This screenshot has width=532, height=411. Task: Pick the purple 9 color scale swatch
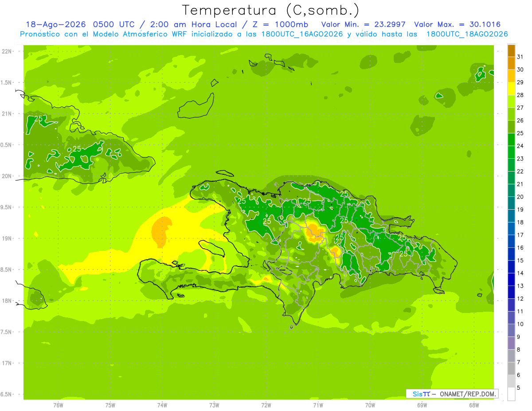pos(511,330)
